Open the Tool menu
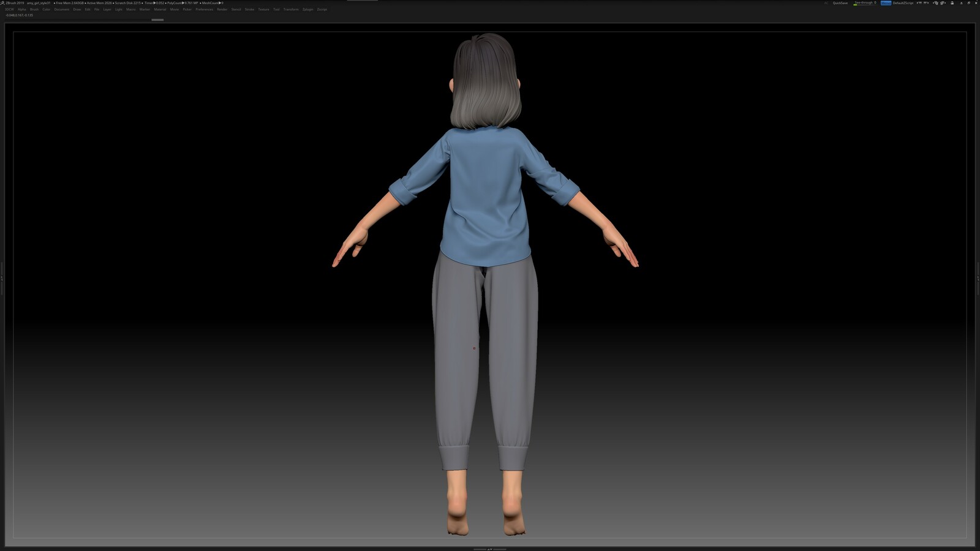Image resolution: width=980 pixels, height=551 pixels. tap(276, 9)
